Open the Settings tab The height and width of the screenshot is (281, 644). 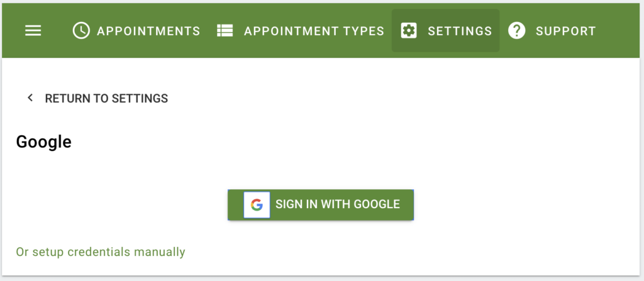click(x=446, y=31)
